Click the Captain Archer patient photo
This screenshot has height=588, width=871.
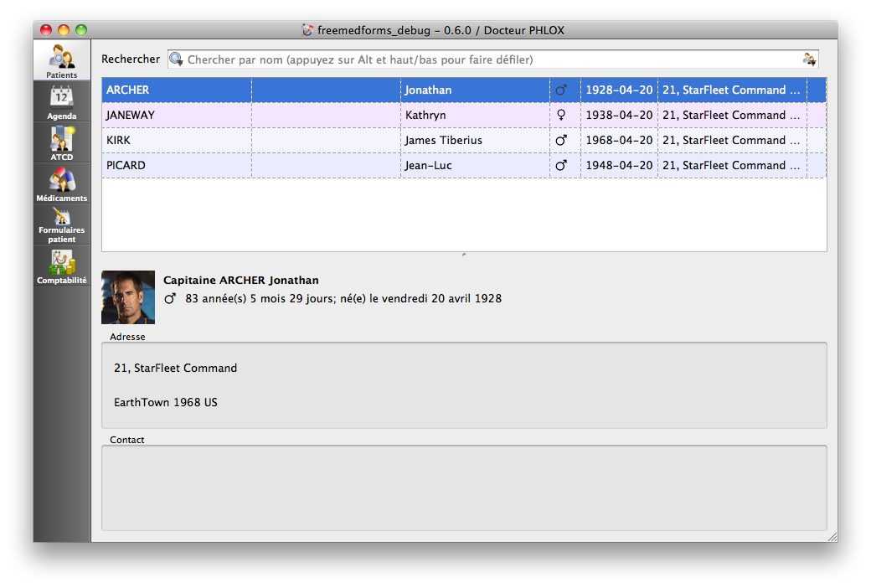[x=128, y=297]
